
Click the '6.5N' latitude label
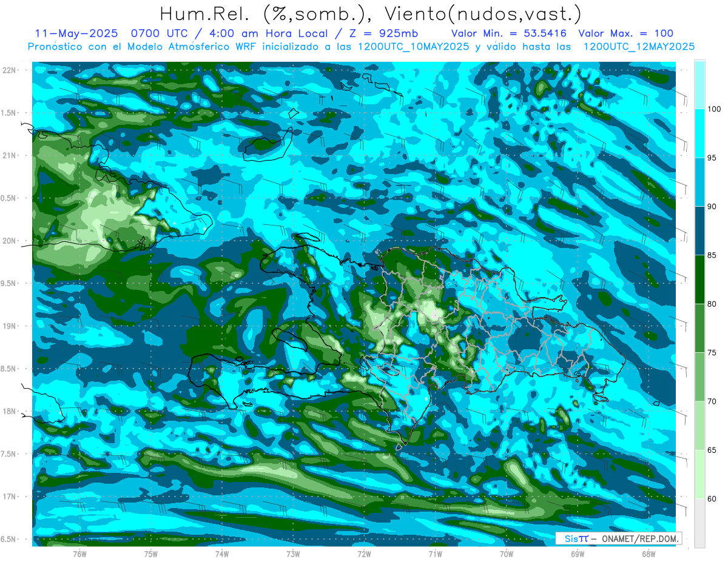click(8, 539)
